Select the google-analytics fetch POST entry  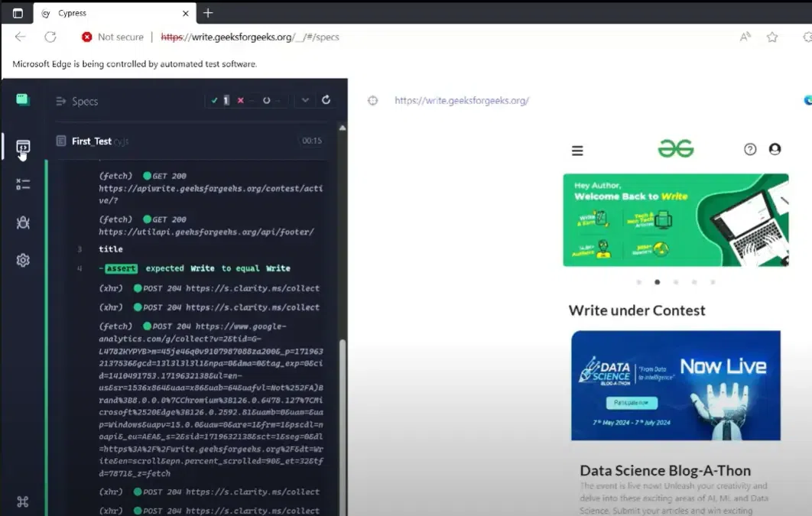coord(211,400)
